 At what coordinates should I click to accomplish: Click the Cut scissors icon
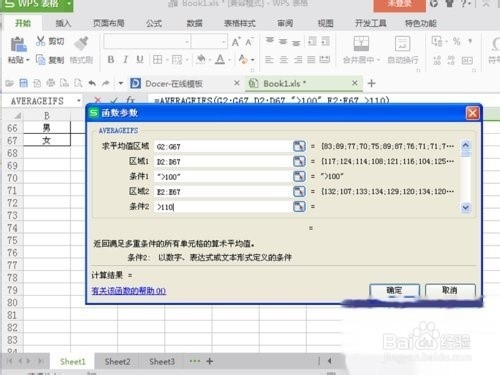(x=40, y=41)
